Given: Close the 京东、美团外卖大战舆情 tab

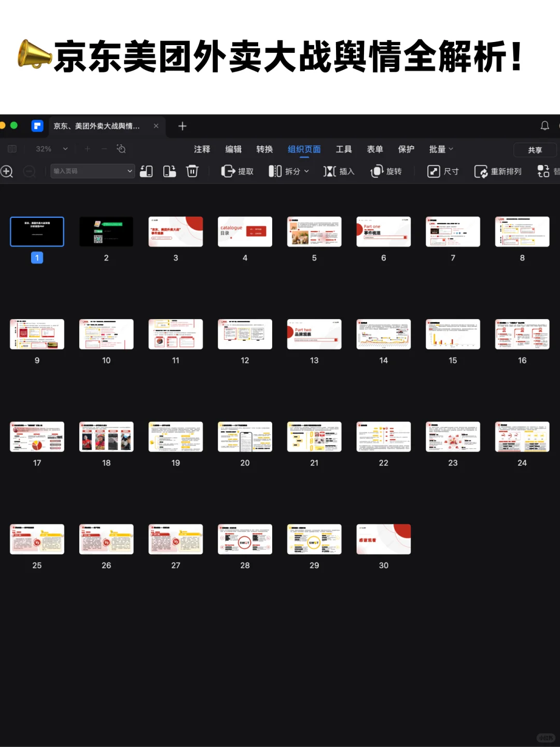Looking at the screenshot, I should 156,126.
